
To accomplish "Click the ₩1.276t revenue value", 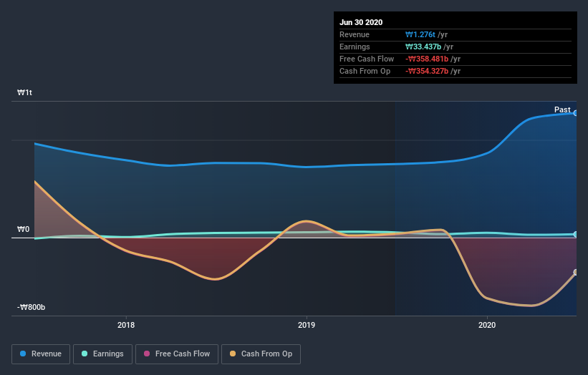I will pyautogui.click(x=420, y=34).
